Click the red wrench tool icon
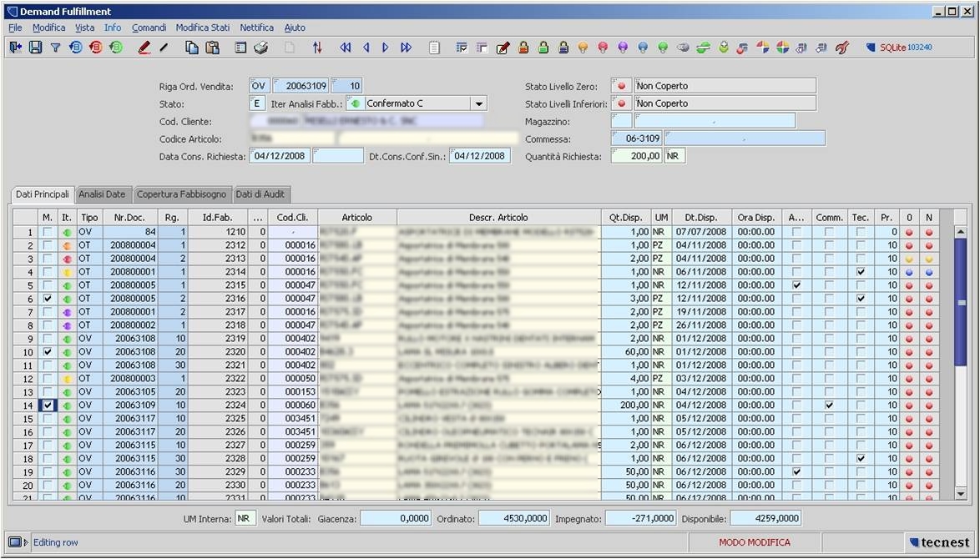 (842, 48)
